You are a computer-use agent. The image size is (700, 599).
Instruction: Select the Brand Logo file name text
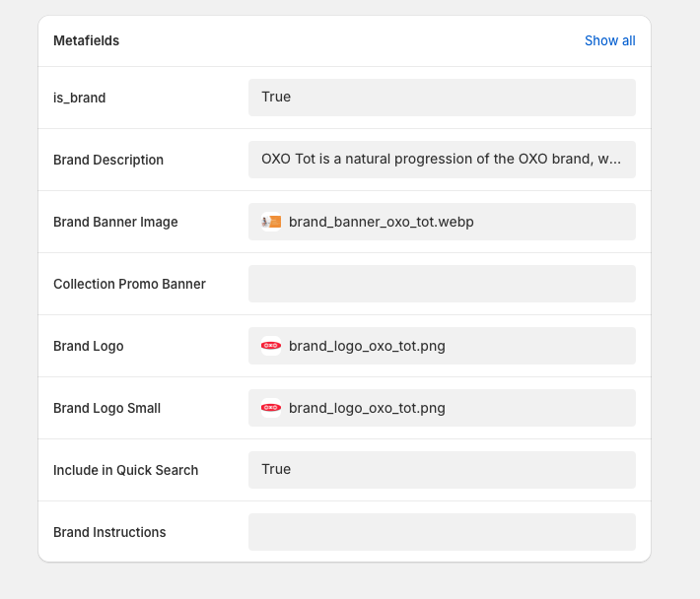[367, 346]
